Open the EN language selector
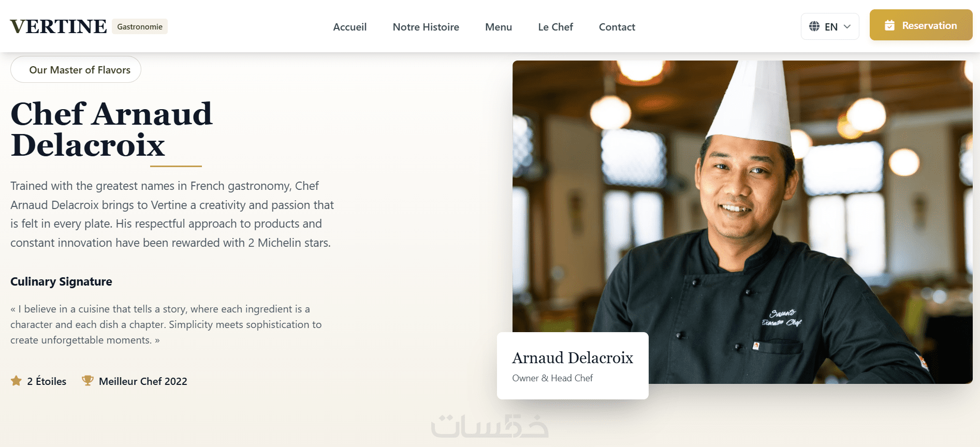Screen dimensions: 980x447 point(830,26)
